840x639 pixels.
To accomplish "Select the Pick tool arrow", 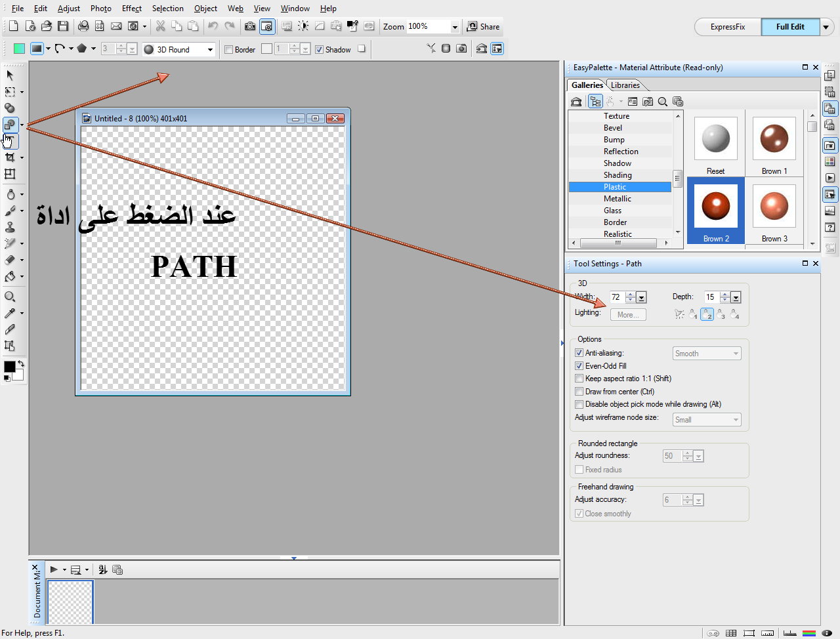I will (x=10, y=75).
